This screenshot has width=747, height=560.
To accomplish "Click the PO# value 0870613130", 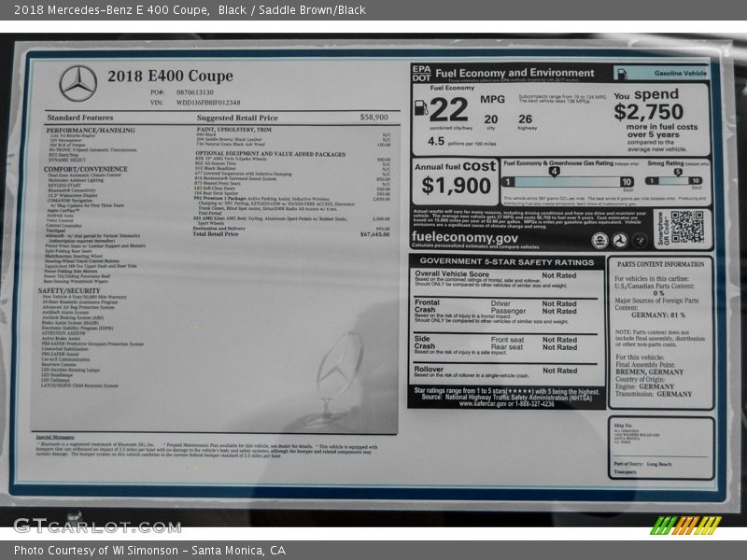I will tap(195, 92).
